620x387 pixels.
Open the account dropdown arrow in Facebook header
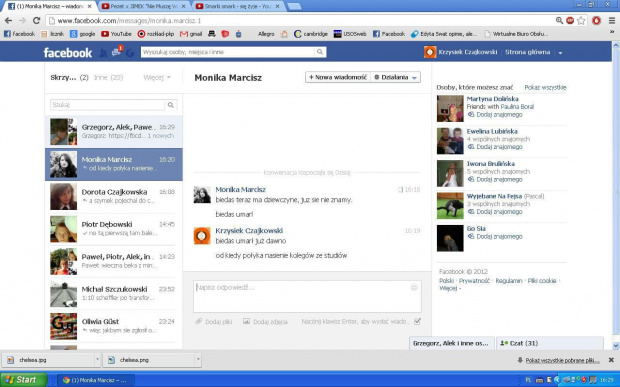(x=560, y=53)
